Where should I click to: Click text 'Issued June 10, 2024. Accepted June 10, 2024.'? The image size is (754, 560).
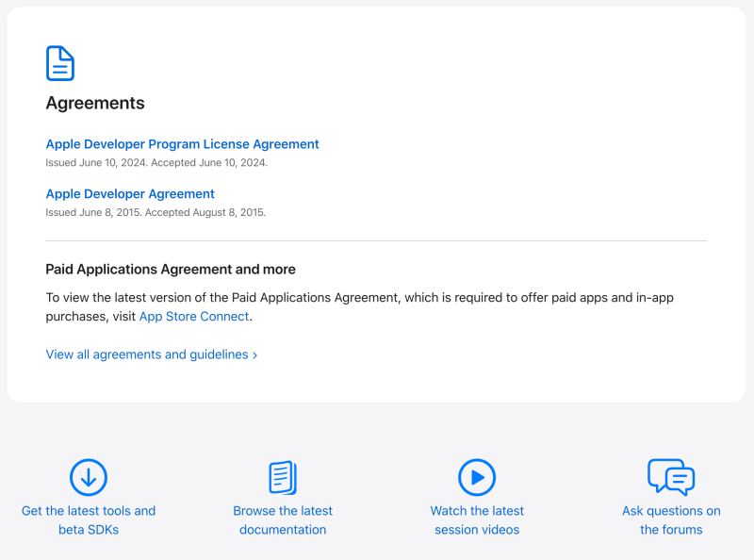156,162
